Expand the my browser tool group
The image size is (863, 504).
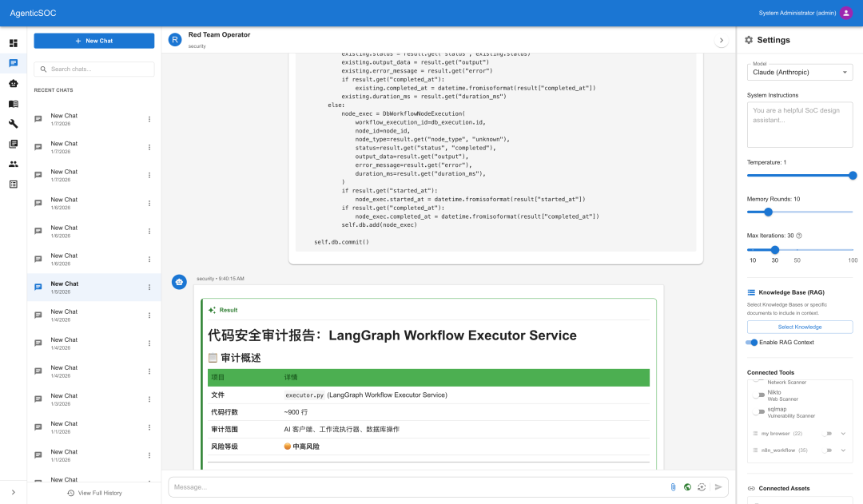tap(843, 434)
